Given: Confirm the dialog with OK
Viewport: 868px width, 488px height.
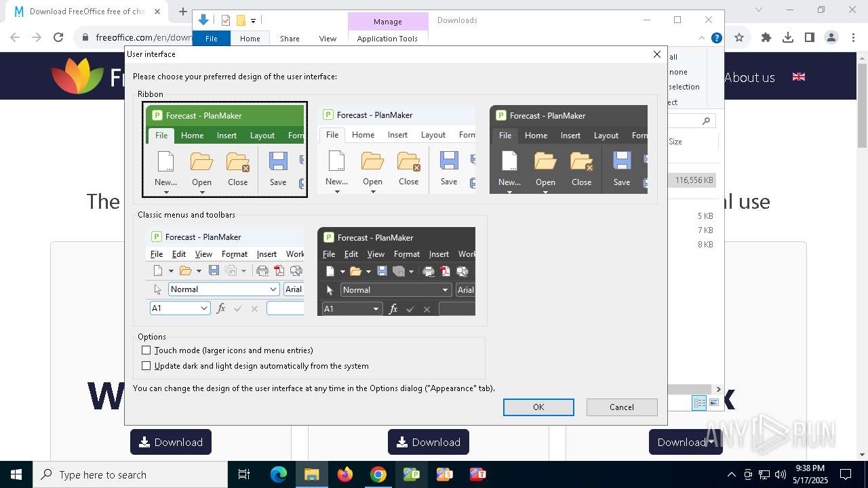Looking at the screenshot, I should (x=538, y=407).
